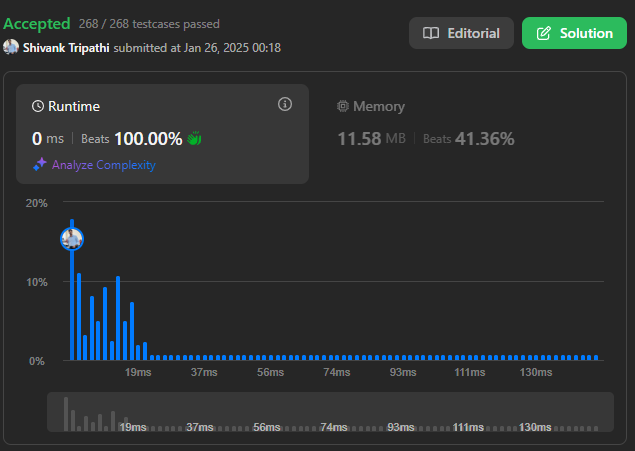This screenshot has height=451, width=635.
Task: Click the runtime info icon
Action: point(285,104)
